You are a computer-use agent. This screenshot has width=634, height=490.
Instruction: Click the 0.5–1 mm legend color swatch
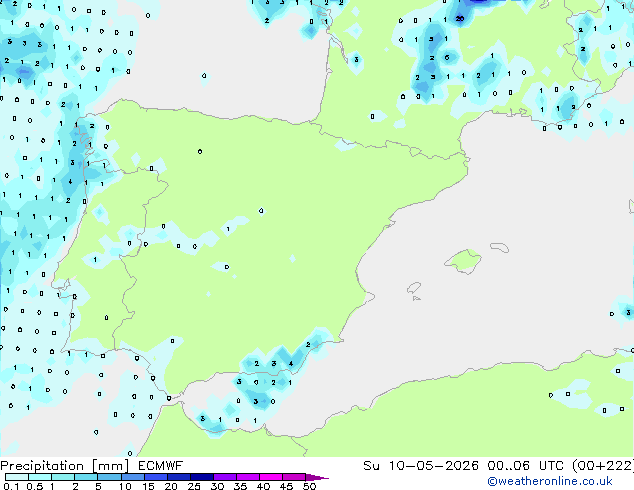pos(40,477)
